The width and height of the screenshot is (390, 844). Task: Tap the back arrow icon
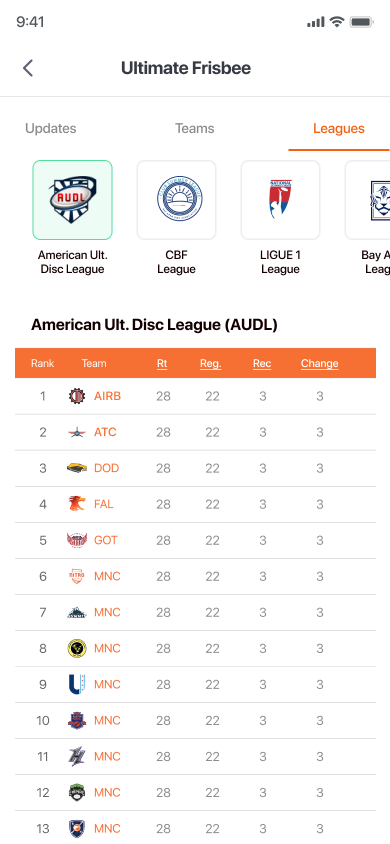(x=28, y=68)
